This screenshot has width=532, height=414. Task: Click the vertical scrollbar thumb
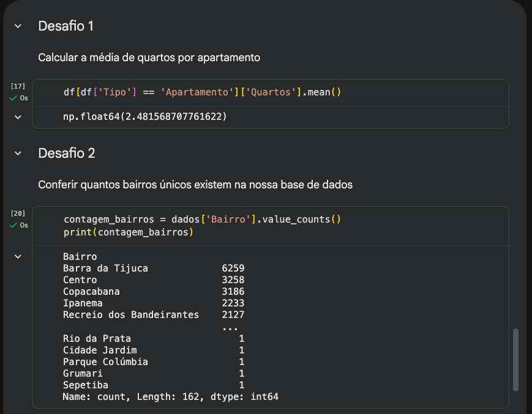pos(515,360)
